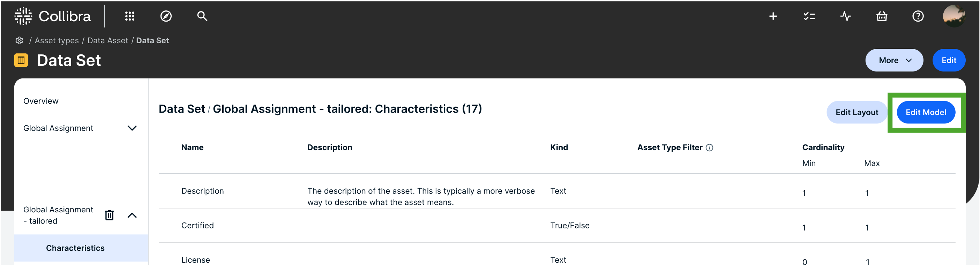Click the settings gear in breadcrumb

(x=20, y=40)
